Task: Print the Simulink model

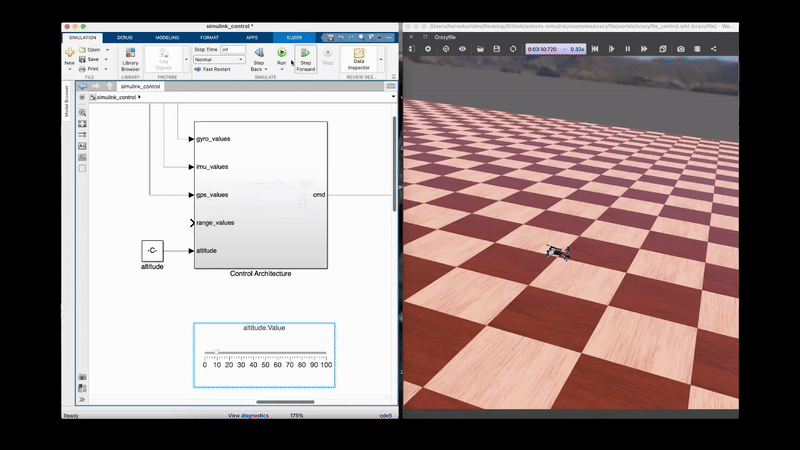Action: coord(90,69)
